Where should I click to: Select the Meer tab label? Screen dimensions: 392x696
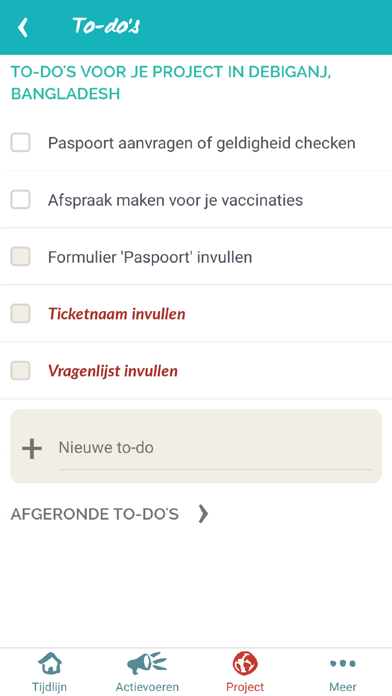click(x=343, y=687)
